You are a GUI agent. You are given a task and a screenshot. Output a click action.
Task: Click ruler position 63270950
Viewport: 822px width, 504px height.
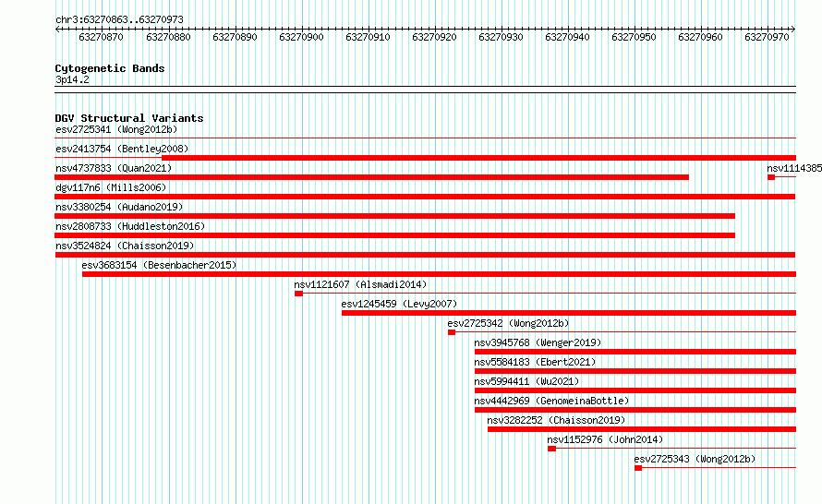click(x=635, y=37)
